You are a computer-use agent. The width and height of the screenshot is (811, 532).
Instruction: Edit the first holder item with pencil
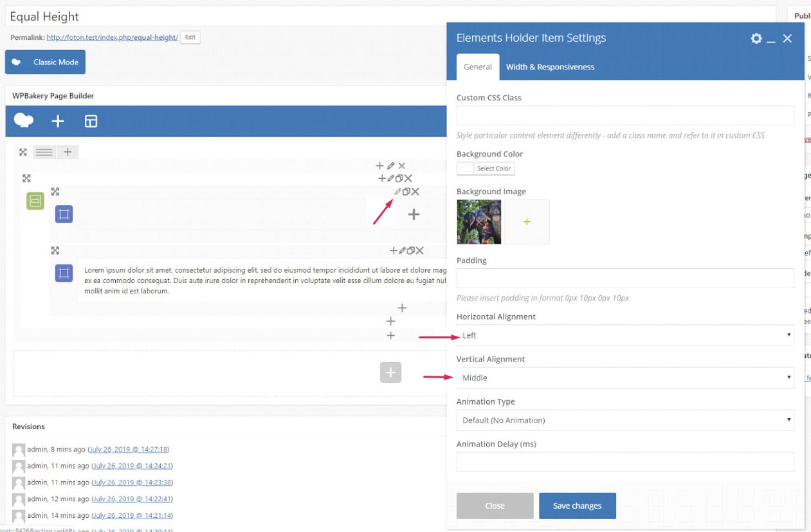pyautogui.click(x=398, y=192)
